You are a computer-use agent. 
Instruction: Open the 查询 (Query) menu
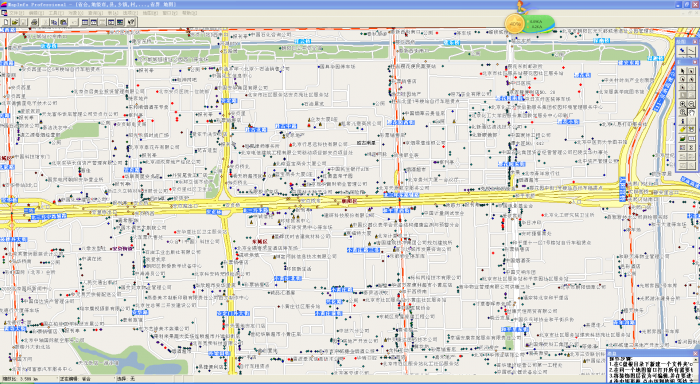point(96,13)
